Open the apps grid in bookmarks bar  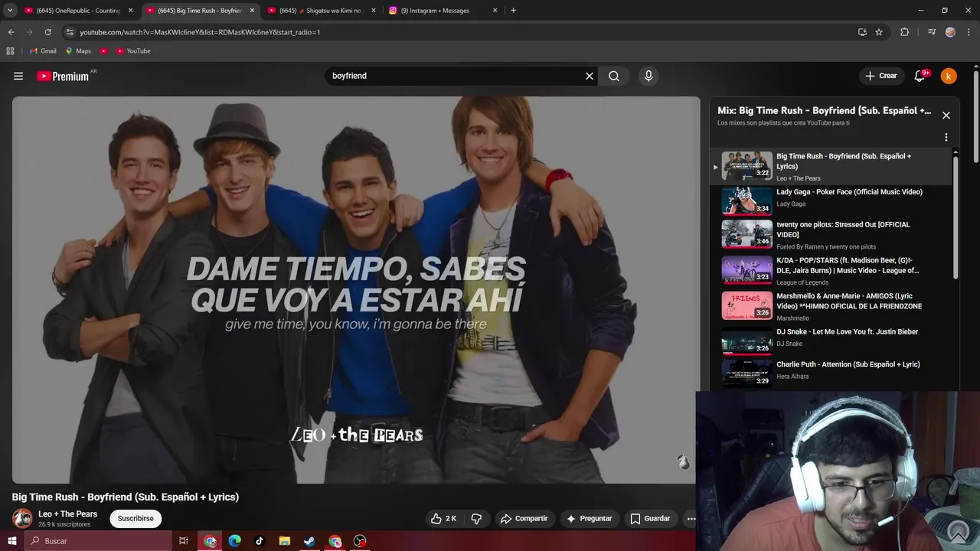10,51
